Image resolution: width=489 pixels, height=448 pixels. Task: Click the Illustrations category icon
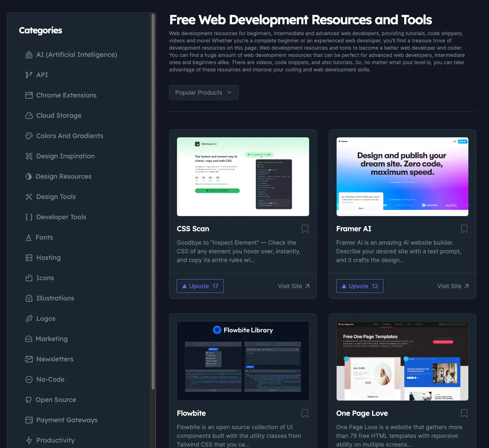(x=29, y=298)
